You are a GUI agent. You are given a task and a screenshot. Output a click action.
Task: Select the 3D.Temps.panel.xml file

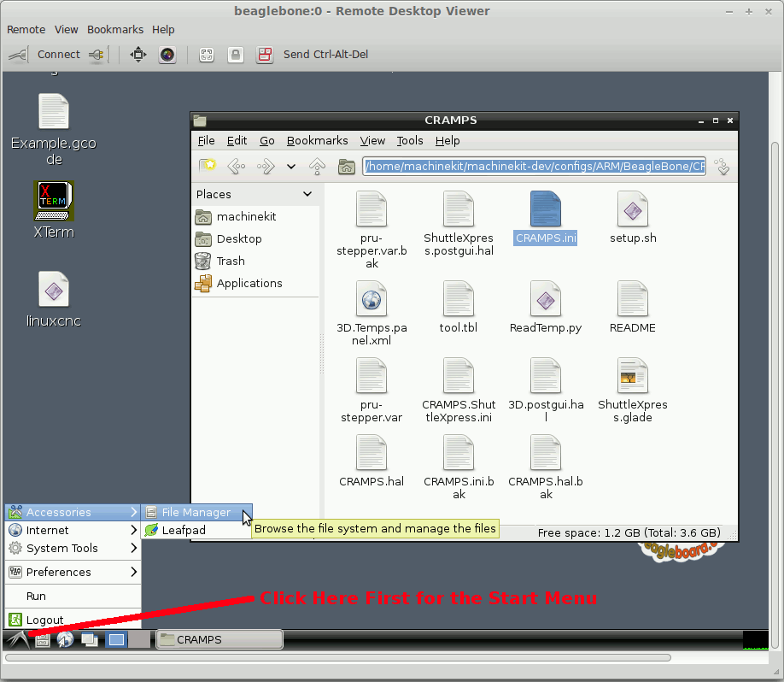[x=372, y=314]
